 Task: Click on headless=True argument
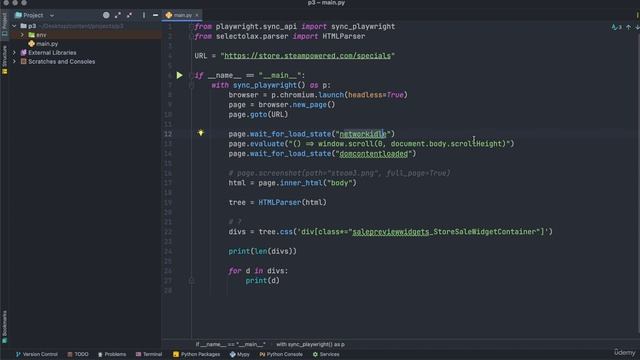[x=376, y=95]
